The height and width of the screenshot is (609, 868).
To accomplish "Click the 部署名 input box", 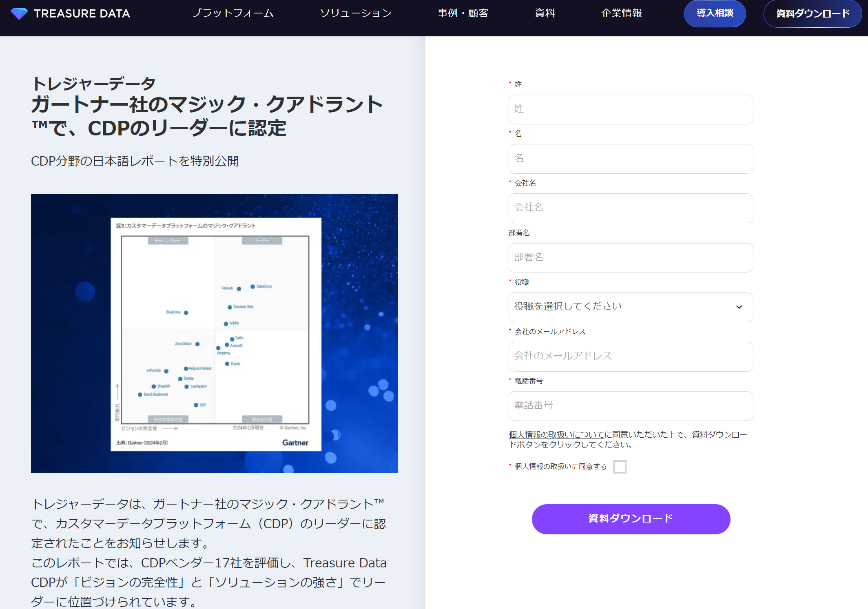I will point(631,258).
